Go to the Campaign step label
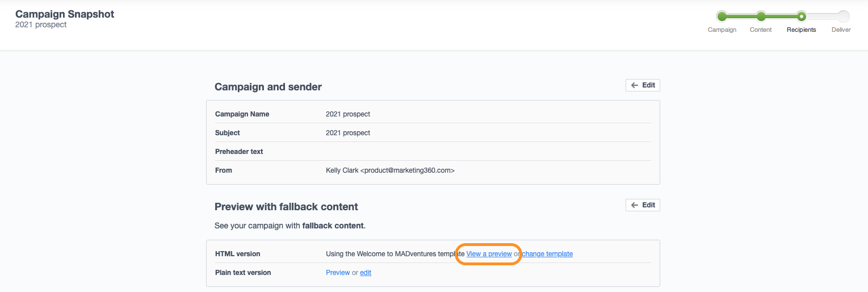868x292 pixels. (x=722, y=30)
